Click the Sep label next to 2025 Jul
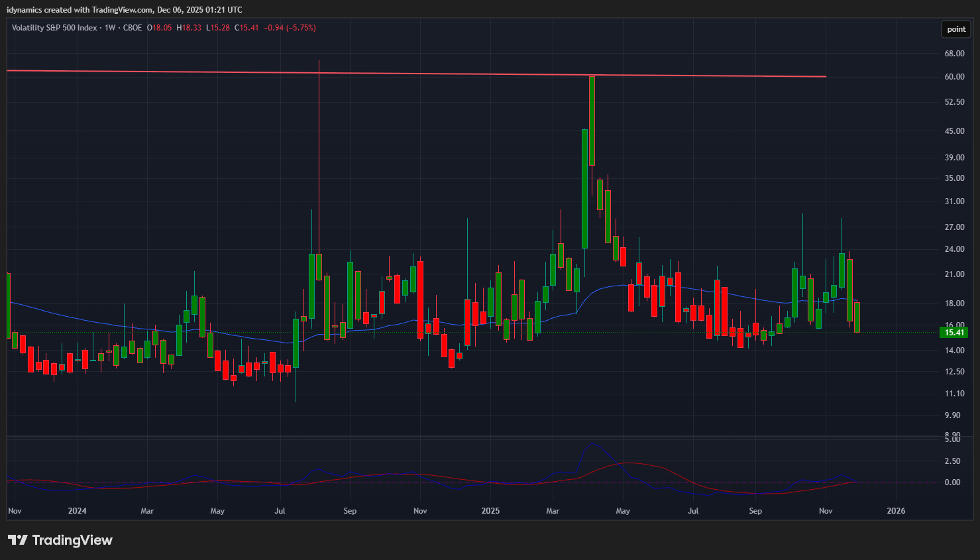This screenshot has height=560, width=980. (x=755, y=511)
